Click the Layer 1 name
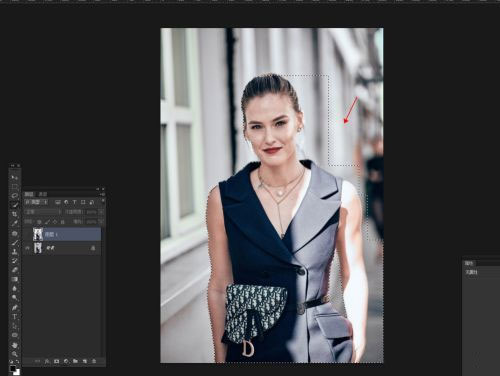 pyautogui.click(x=51, y=235)
